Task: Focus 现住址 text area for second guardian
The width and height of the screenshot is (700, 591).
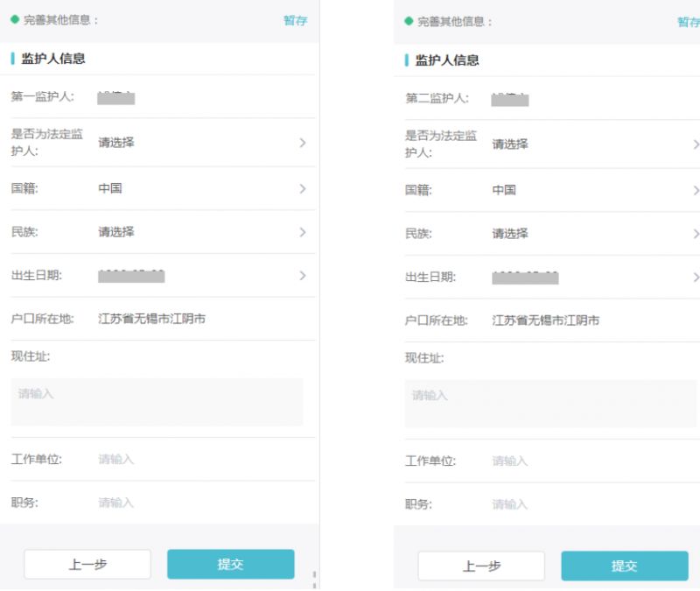Action: 551,404
